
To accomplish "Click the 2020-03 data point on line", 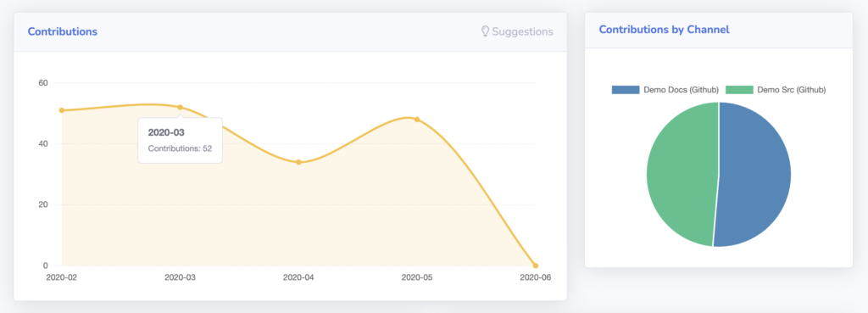I will [180, 107].
